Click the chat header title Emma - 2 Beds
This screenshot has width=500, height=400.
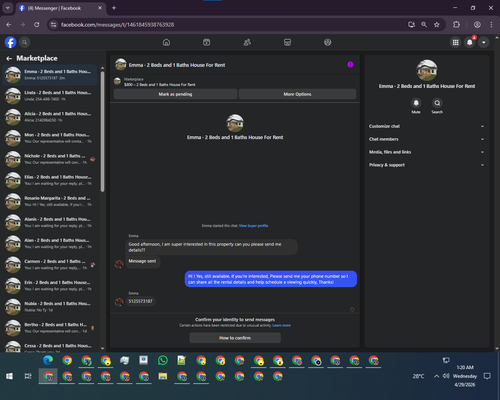[177, 65]
